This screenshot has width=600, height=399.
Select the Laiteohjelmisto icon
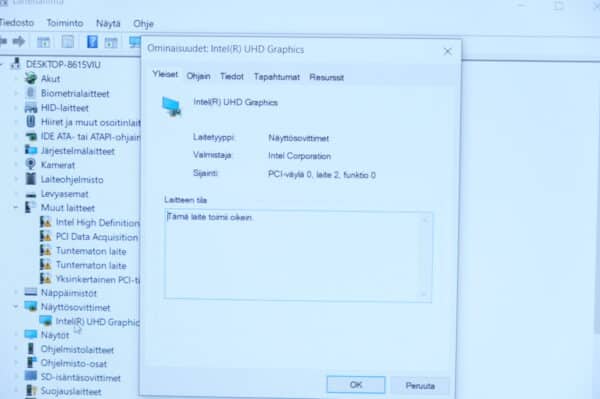(x=31, y=179)
